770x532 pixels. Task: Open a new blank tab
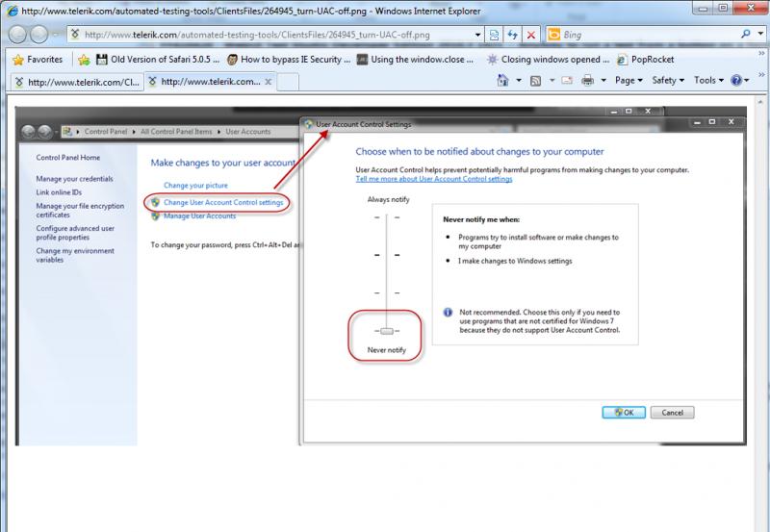click(288, 82)
